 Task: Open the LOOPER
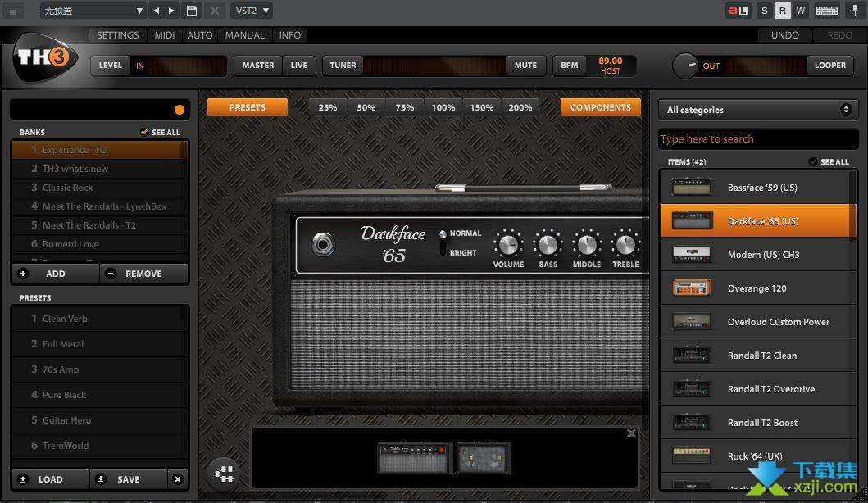pos(829,66)
